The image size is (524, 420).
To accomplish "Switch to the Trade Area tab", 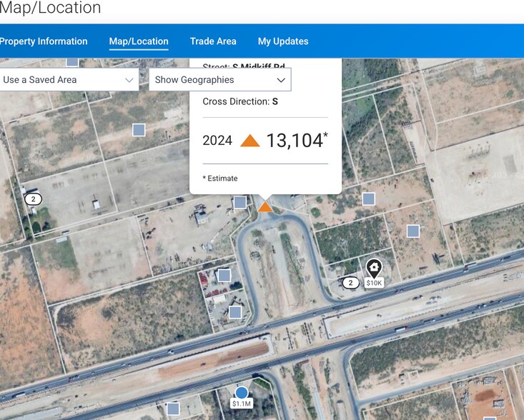I will click(x=213, y=41).
